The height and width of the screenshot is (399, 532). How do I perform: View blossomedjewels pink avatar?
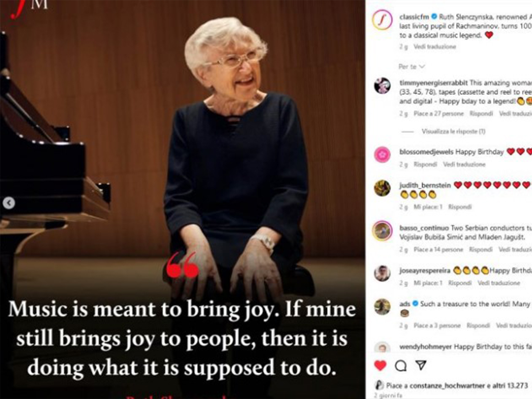pyautogui.click(x=382, y=155)
